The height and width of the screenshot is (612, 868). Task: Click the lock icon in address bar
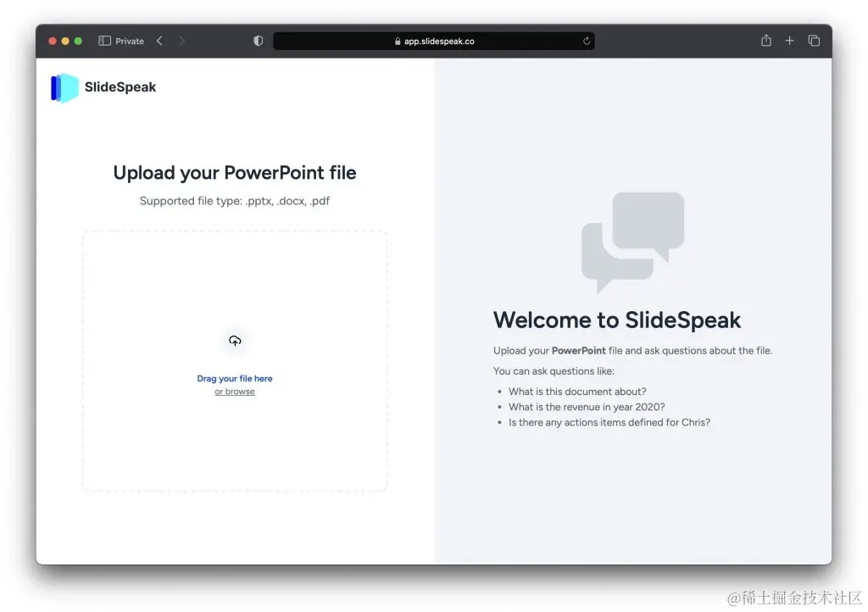(x=398, y=41)
